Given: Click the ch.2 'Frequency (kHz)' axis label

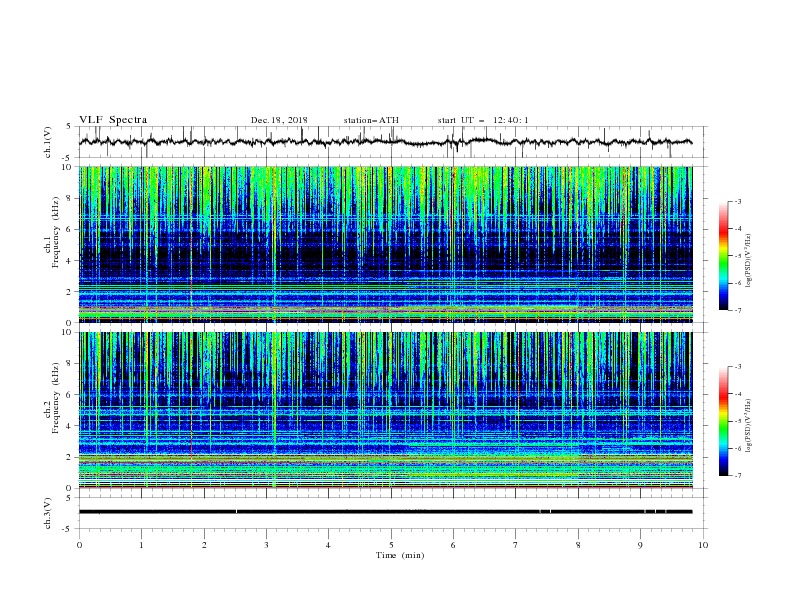Looking at the screenshot, I should coord(55,397).
